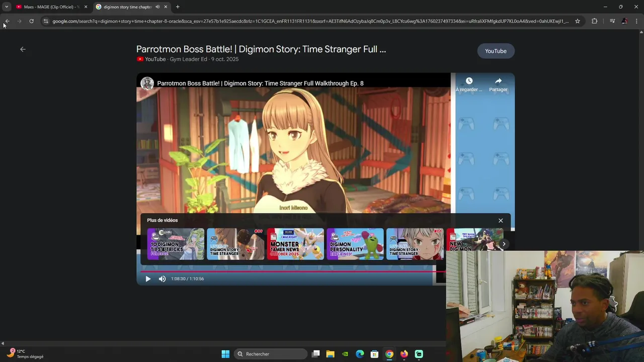
Task: Open the second Digimon Story thumbnail
Action: point(415,244)
